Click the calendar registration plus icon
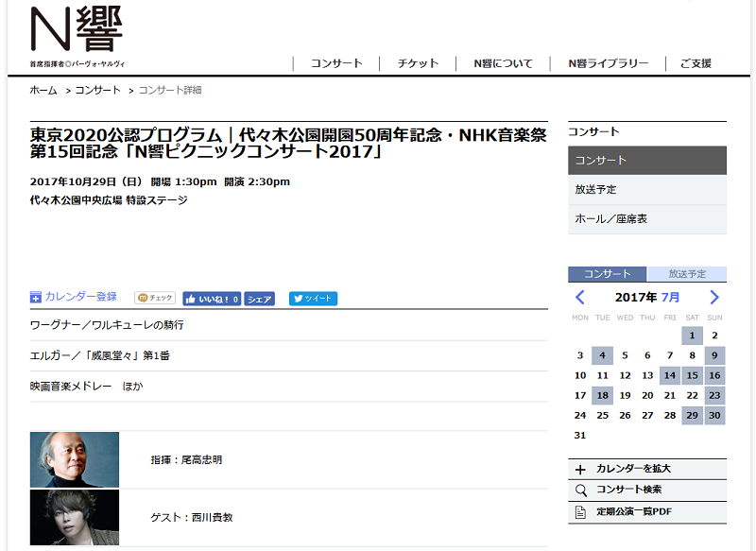 pyautogui.click(x=36, y=298)
